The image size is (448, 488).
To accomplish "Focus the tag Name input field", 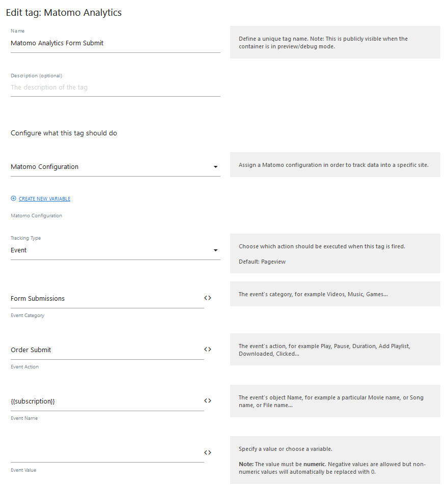I will (x=115, y=44).
